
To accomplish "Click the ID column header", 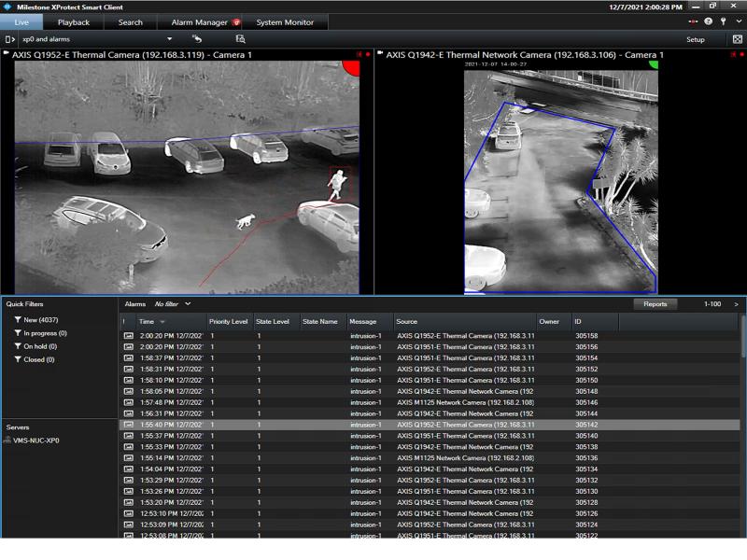I will [x=595, y=322].
